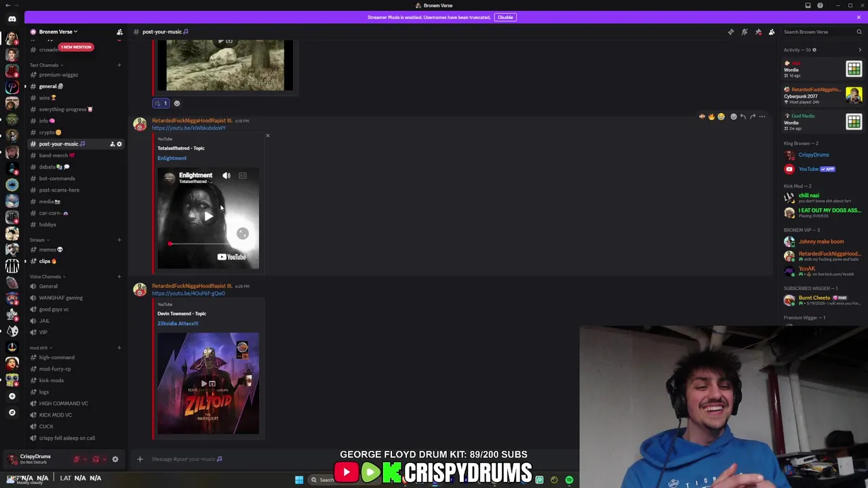Open the Devin Townsend - Topic link
Viewport: 868px width, 488px height.
182,313
